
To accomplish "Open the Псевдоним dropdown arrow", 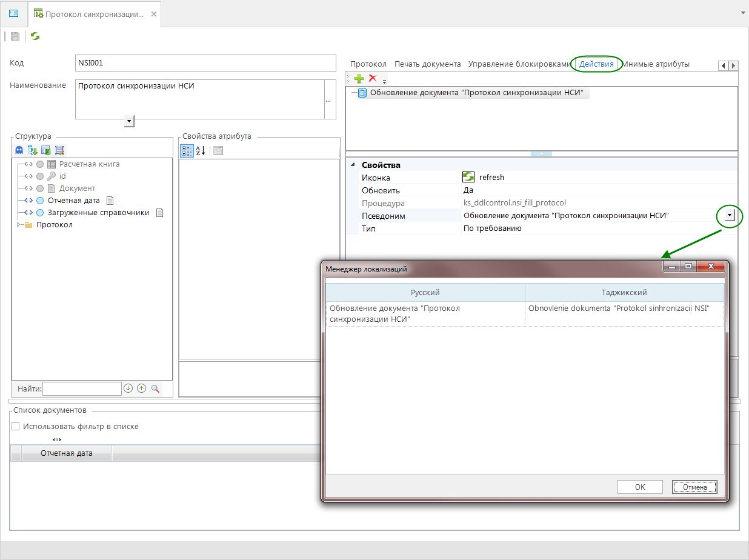I will point(730,215).
